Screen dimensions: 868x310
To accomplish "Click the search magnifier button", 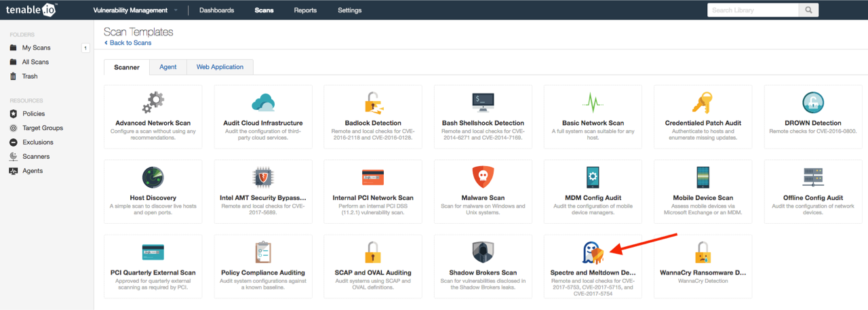I will tap(808, 10).
